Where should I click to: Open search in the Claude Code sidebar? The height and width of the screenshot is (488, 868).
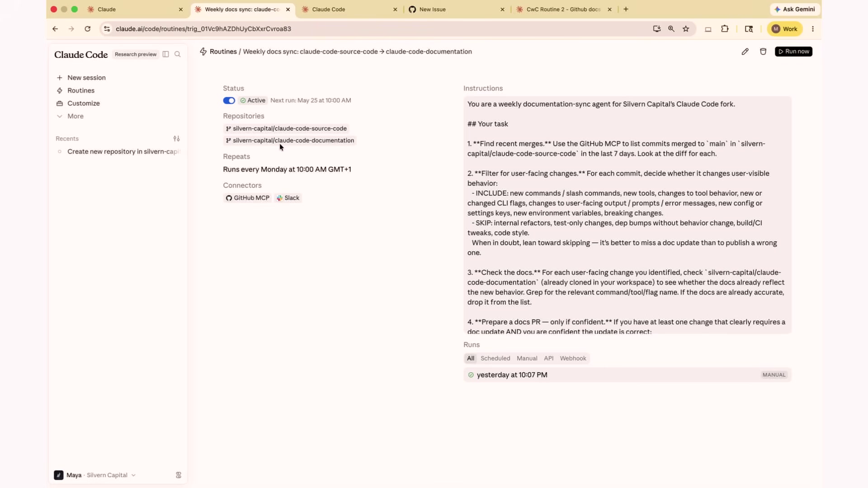[x=178, y=54]
